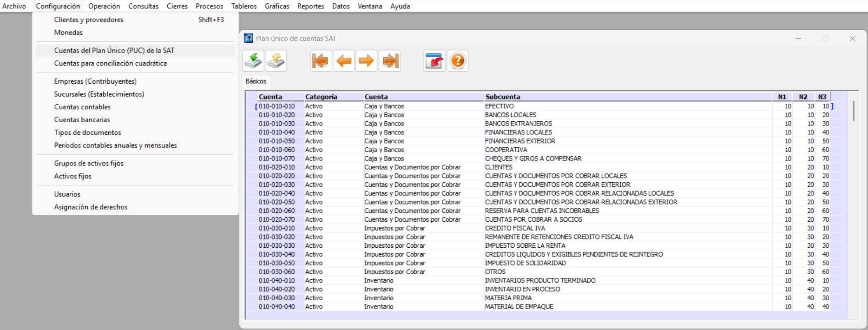The image size is (868, 330).
Task: Switch to the Básicos tab
Action: (256, 81)
